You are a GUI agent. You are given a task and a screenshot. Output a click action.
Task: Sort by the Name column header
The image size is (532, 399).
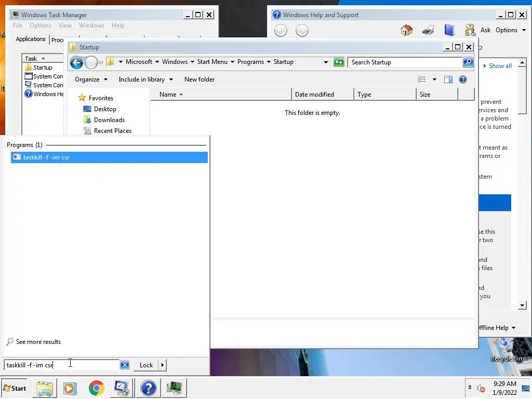pyautogui.click(x=221, y=95)
